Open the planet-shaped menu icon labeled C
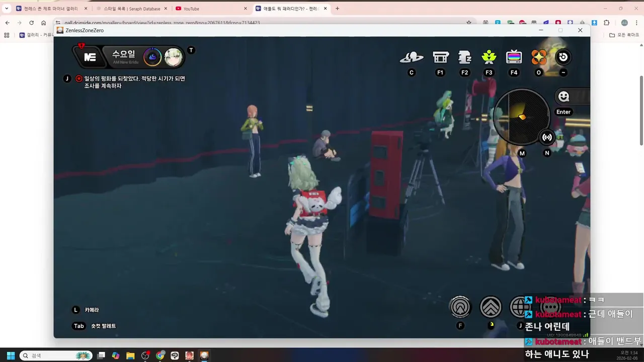This screenshot has height=362, width=644. (x=412, y=57)
